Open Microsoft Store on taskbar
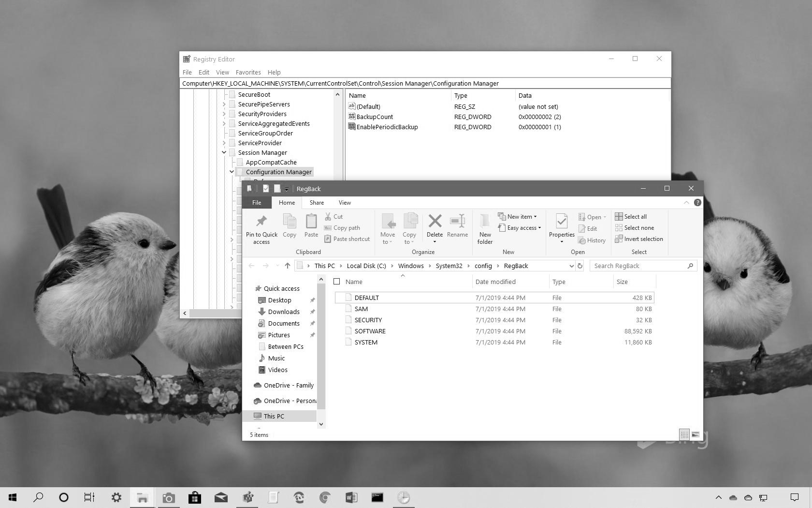Image resolution: width=812 pixels, height=508 pixels. (x=195, y=497)
